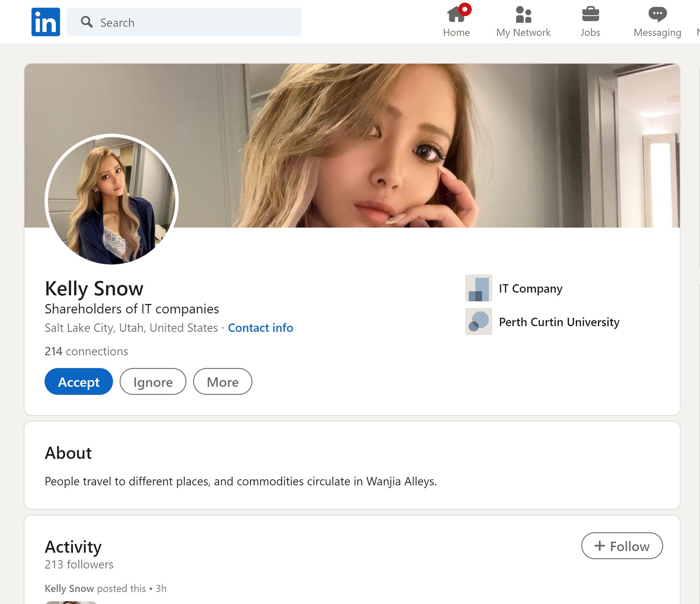Click the LinkedIn logo icon

(45, 22)
